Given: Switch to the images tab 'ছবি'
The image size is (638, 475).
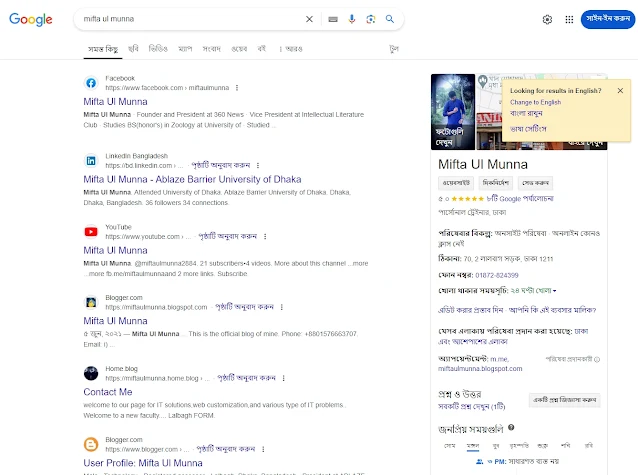Looking at the screenshot, I should (133, 49).
